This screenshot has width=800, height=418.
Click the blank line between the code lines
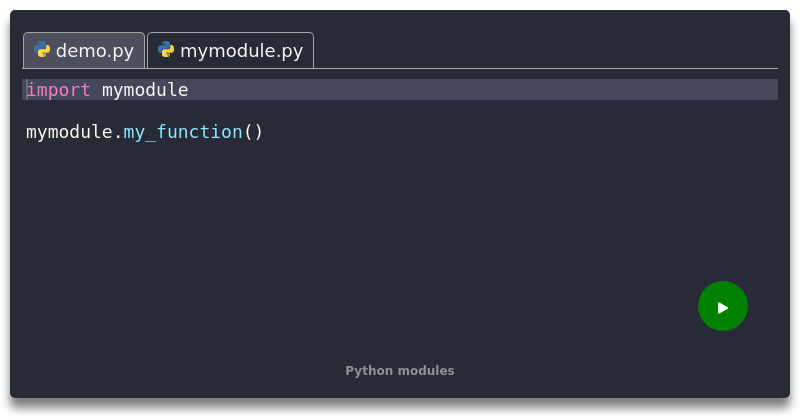point(300,111)
